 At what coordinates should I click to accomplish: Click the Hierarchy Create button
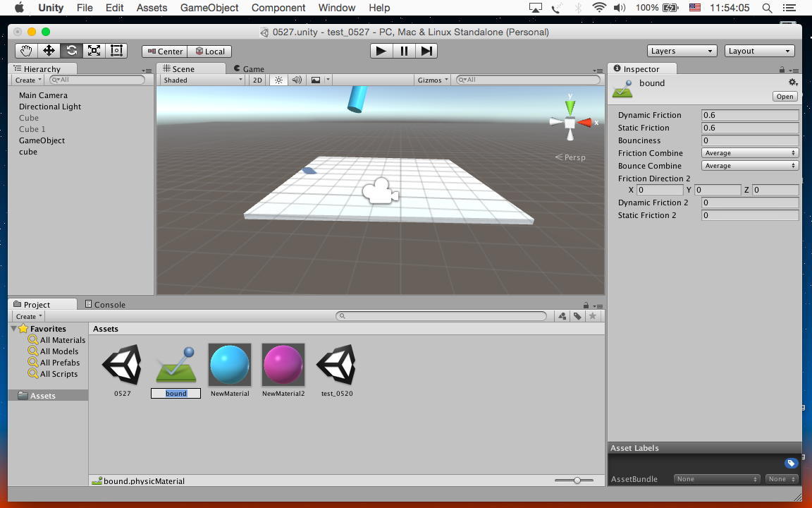(28, 80)
